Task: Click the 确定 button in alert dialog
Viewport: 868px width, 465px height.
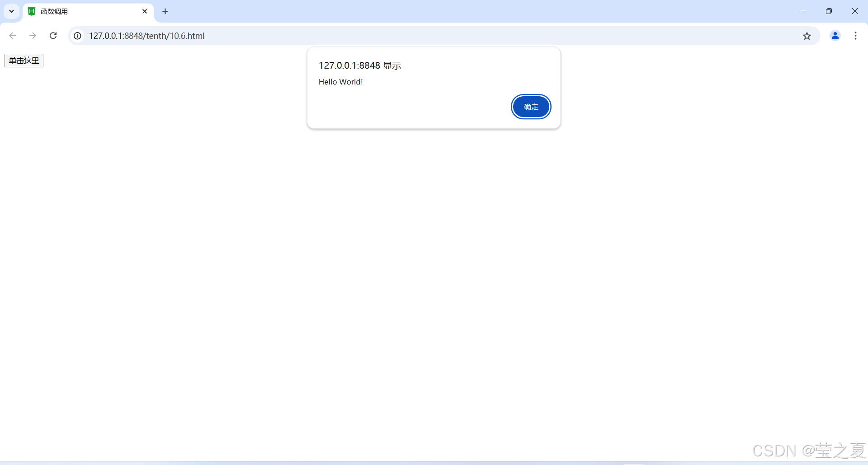Action: point(531,107)
